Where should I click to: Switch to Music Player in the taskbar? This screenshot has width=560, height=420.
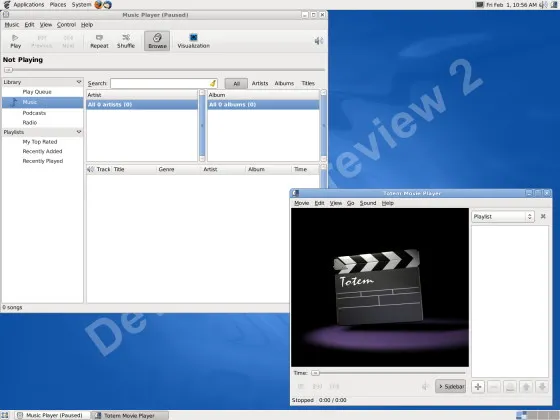click(x=53, y=415)
